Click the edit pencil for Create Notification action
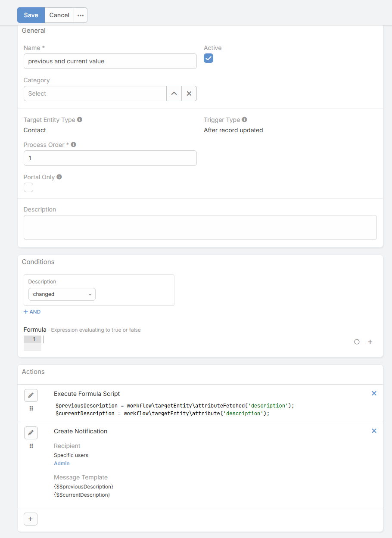This screenshot has height=538, width=392. point(31,433)
